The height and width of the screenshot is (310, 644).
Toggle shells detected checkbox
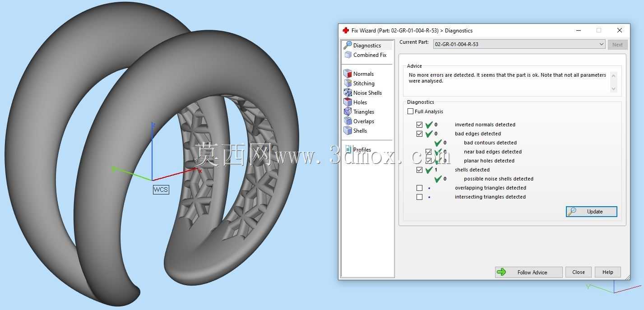[419, 170]
